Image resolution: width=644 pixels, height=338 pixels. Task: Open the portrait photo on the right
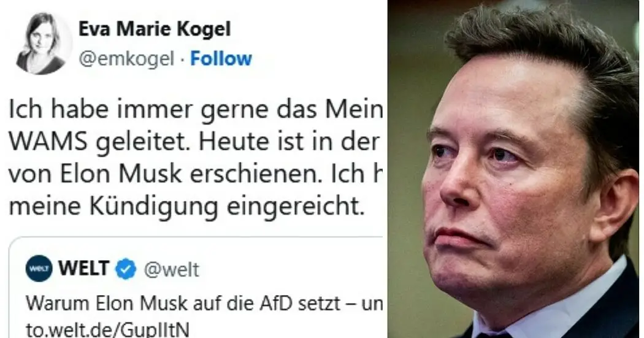515,169
